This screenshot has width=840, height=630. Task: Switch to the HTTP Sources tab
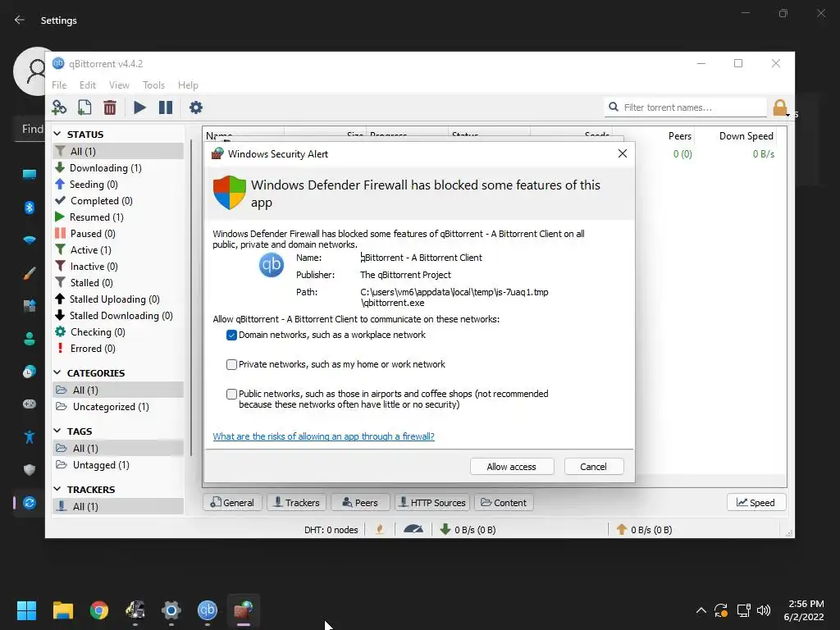[x=432, y=503]
